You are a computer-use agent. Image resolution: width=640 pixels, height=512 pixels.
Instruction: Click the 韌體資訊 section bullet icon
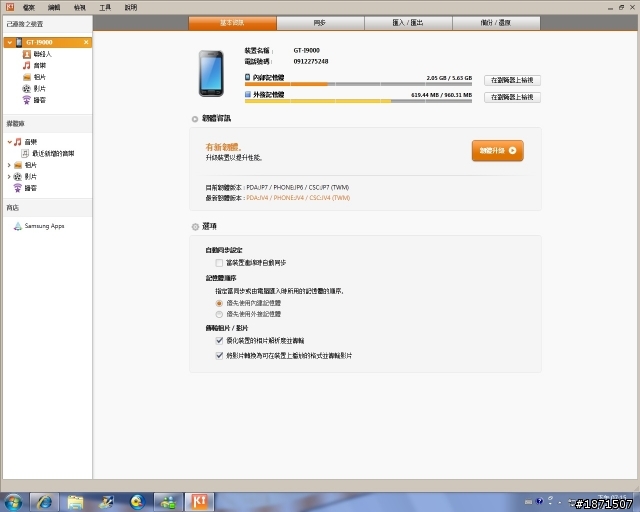pos(195,119)
